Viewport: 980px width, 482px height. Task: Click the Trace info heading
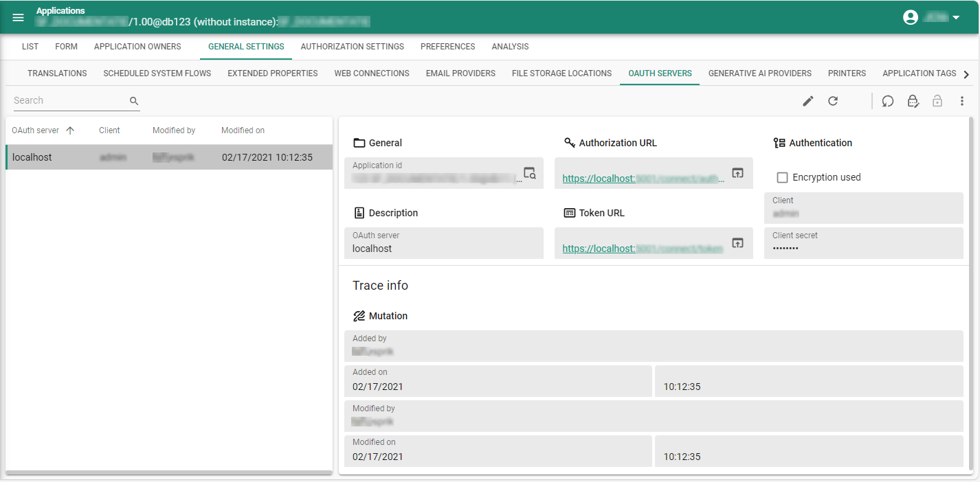380,285
